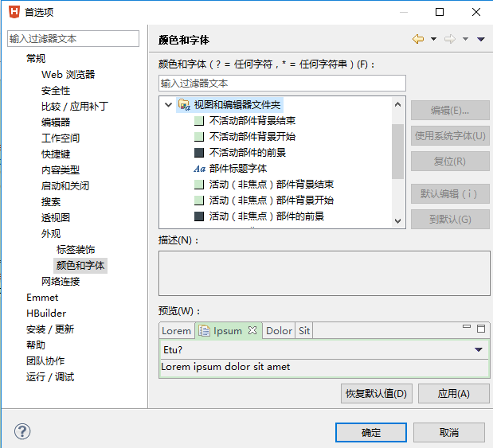Confirm with the 确定 button
493x448 pixels.
click(371, 433)
